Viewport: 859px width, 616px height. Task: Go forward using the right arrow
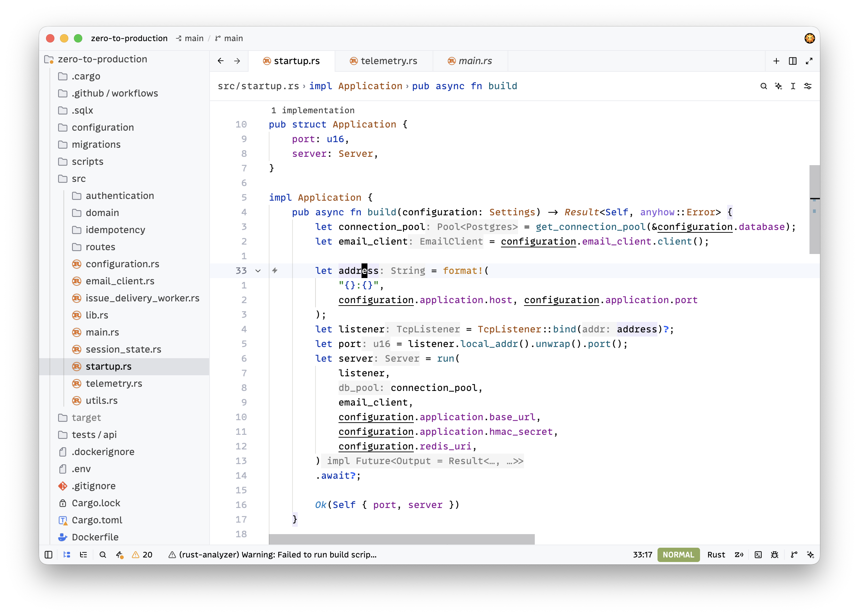point(237,61)
